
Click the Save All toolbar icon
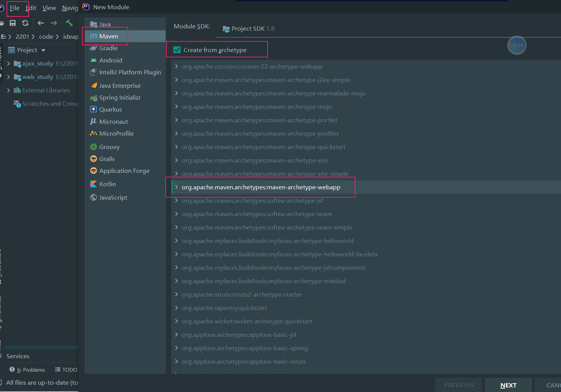coord(13,23)
